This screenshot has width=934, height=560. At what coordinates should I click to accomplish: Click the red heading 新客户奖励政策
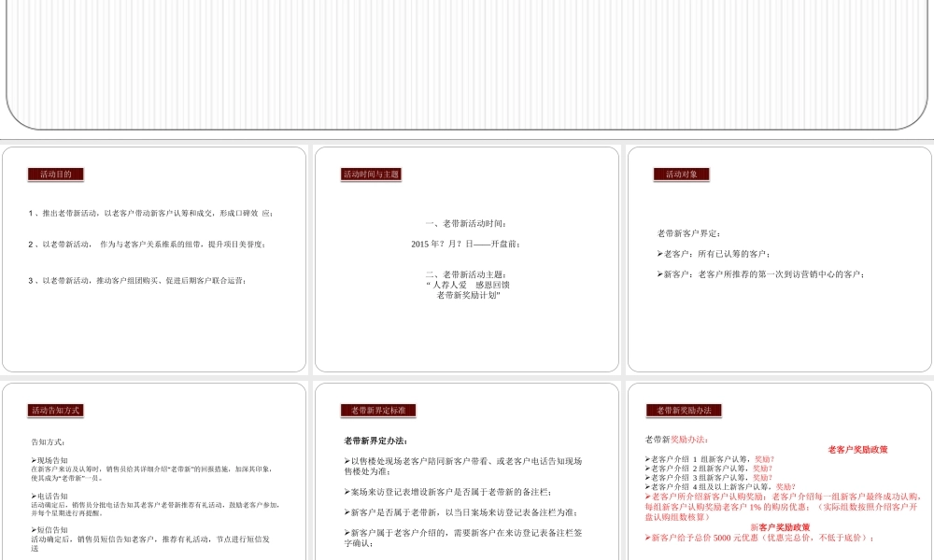[780, 527]
